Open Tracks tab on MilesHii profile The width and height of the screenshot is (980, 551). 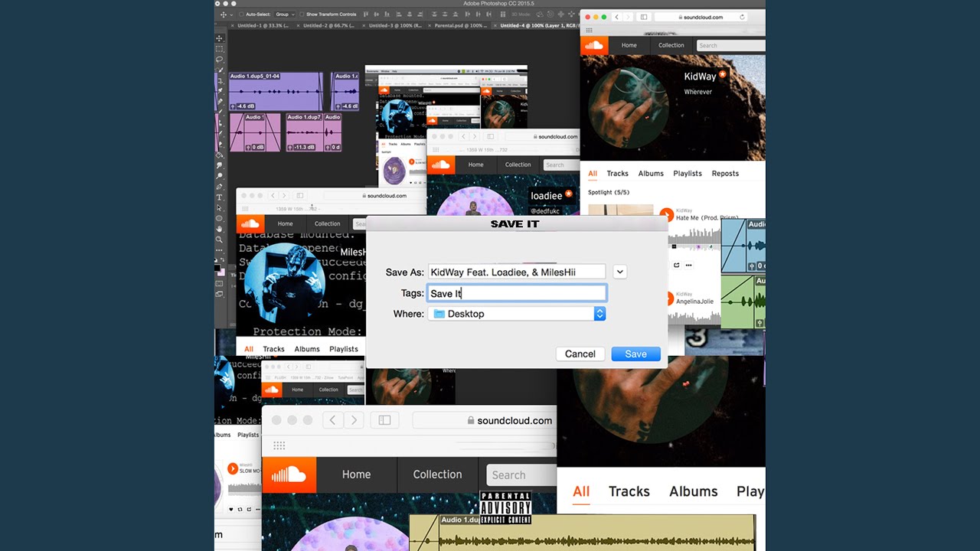coord(273,349)
